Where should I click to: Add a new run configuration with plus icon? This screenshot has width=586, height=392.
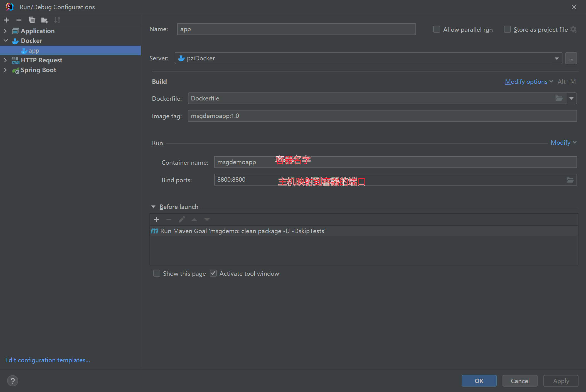pos(6,20)
